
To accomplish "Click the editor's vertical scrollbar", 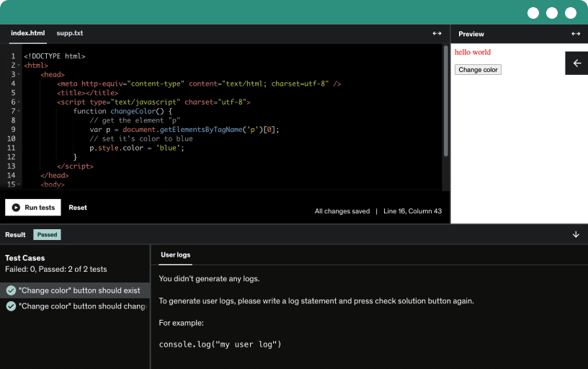I will (x=446, y=101).
